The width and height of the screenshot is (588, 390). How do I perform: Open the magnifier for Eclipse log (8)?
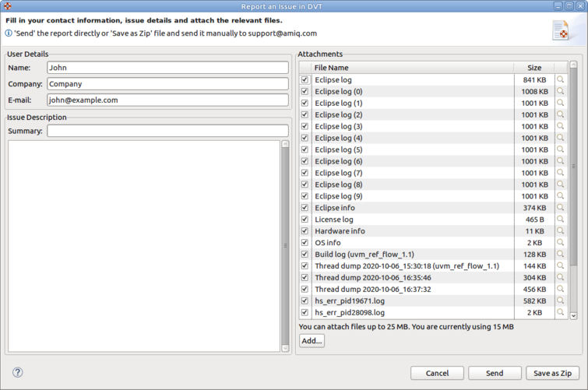click(x=560, y=184)
